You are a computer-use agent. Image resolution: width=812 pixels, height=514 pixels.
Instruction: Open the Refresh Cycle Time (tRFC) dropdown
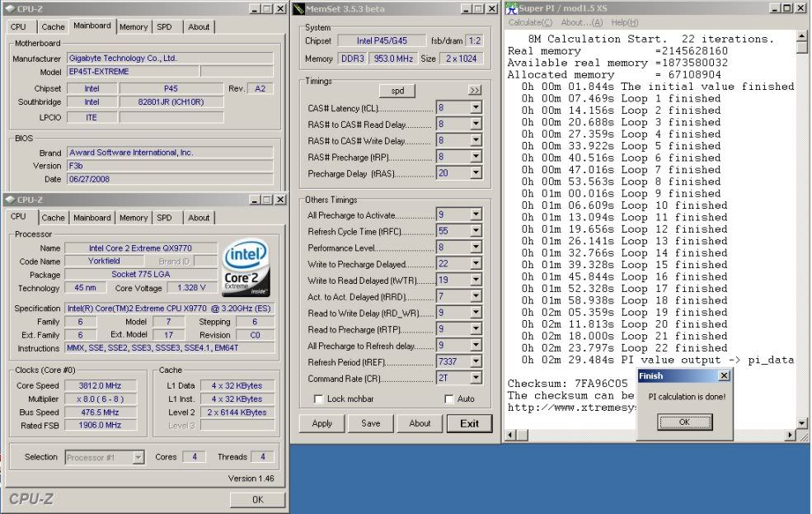pyautogui.click(x=476, y=231)
